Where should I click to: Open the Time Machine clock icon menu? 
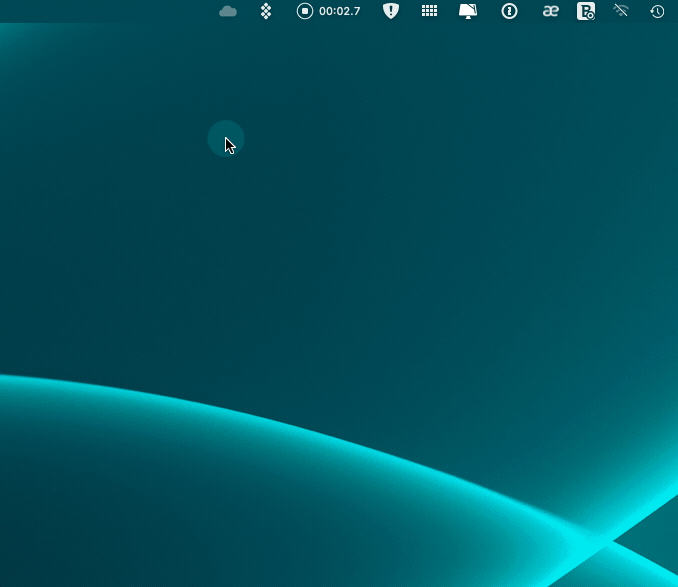pos(657,11)
